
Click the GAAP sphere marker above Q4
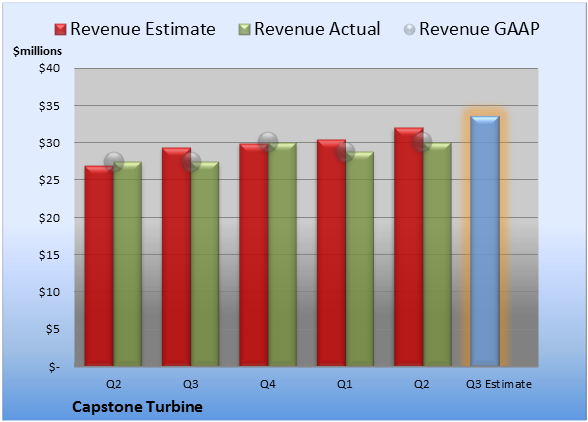point(268,142)
